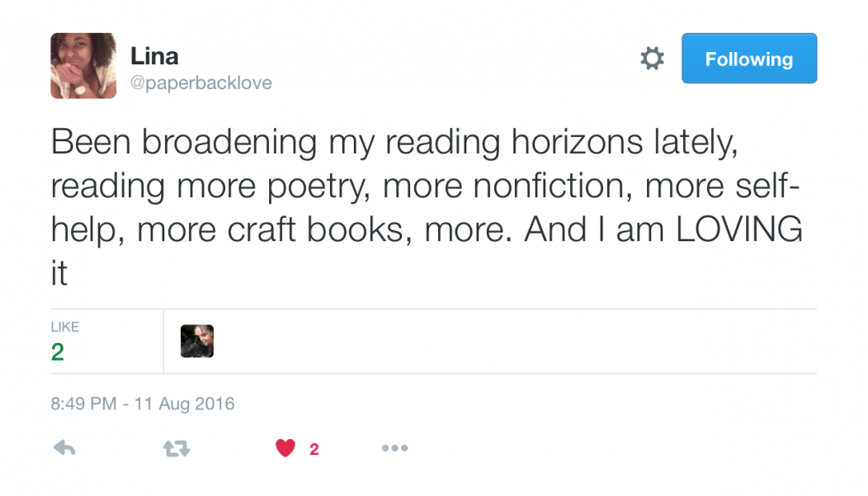Visit the @paperbacklove handle

coord(201,83)
